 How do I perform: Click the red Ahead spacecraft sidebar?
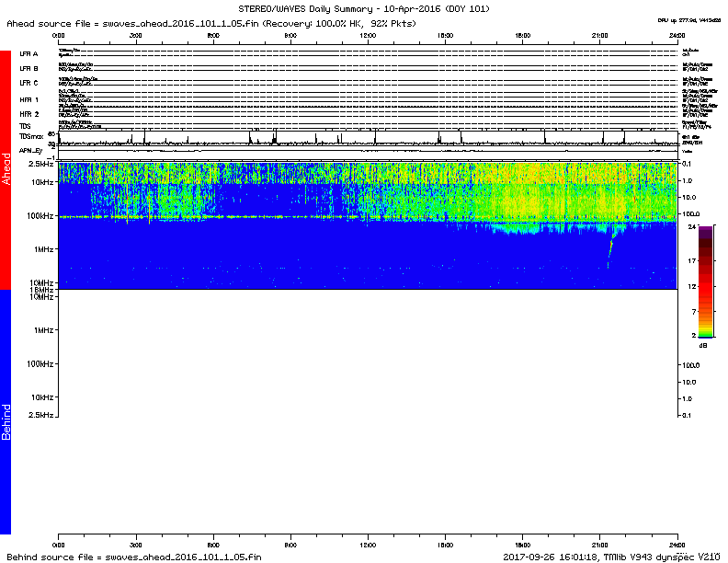[x=6, y=170]
